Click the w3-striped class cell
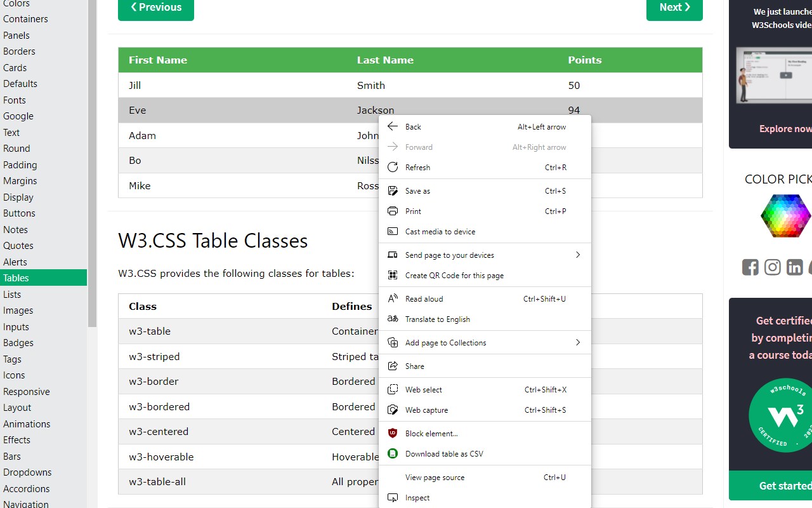The height and width of the screenshot is (508, 812). 220,356
